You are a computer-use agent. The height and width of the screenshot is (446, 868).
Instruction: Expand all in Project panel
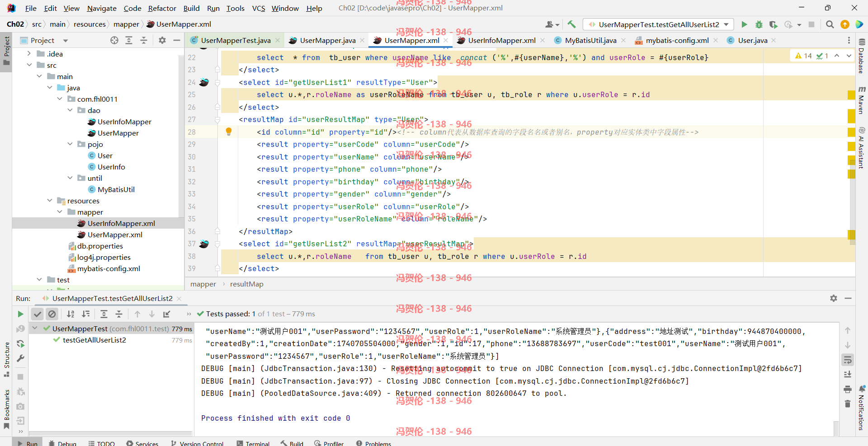129,40
